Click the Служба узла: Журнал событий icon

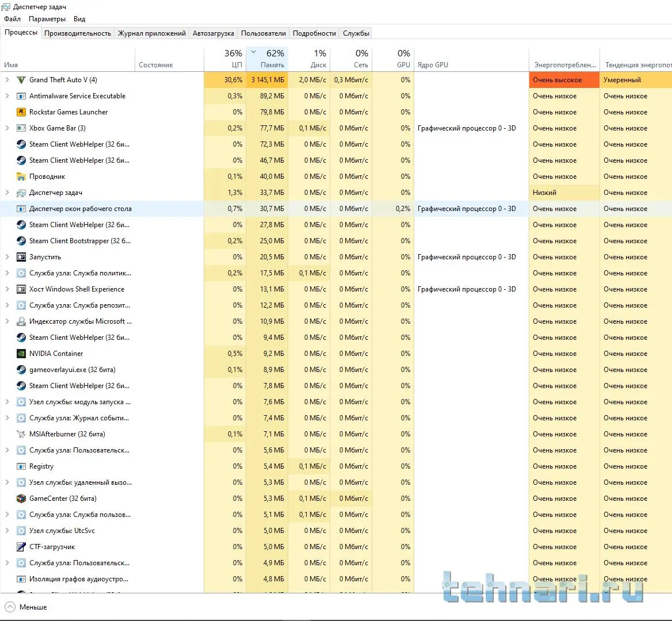[21, 418]
